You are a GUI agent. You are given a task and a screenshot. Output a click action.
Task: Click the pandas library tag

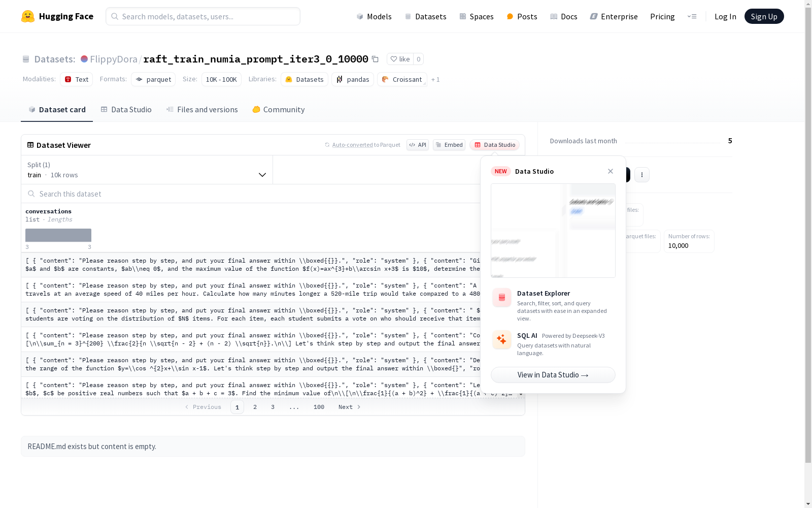tap(353, 79)
